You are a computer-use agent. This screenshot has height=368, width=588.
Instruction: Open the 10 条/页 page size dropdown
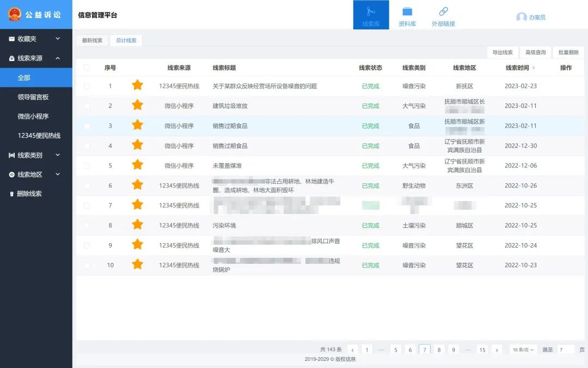(x=522, y=349)
